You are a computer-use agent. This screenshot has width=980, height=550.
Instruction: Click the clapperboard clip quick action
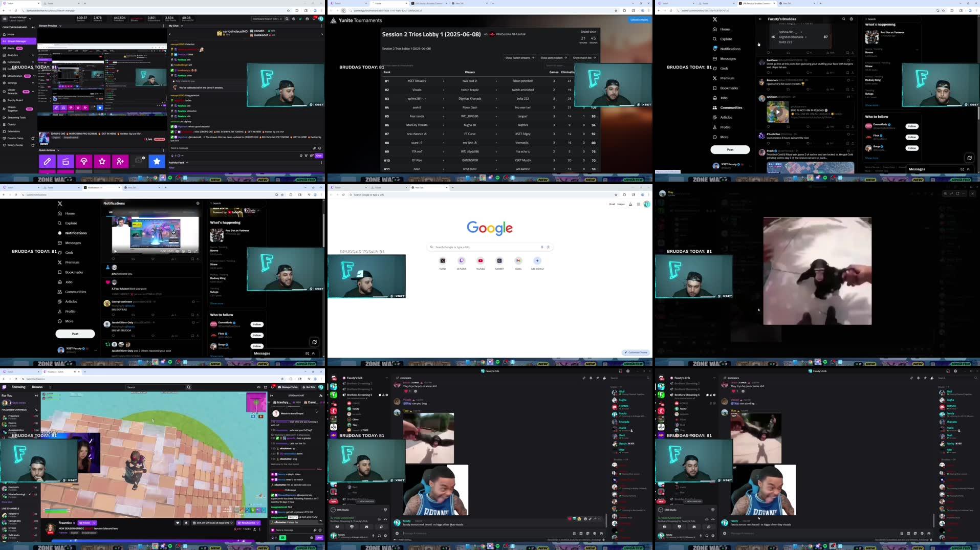(66, 161)
